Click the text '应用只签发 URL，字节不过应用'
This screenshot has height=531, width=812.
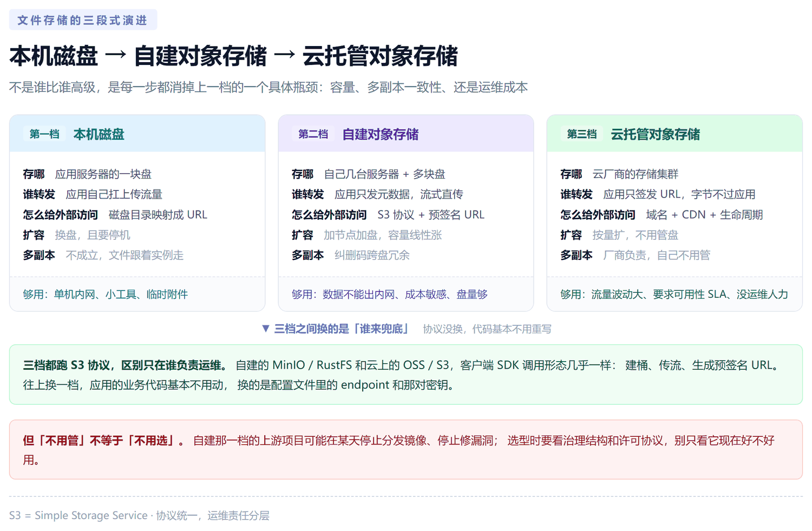coord(679,194)
